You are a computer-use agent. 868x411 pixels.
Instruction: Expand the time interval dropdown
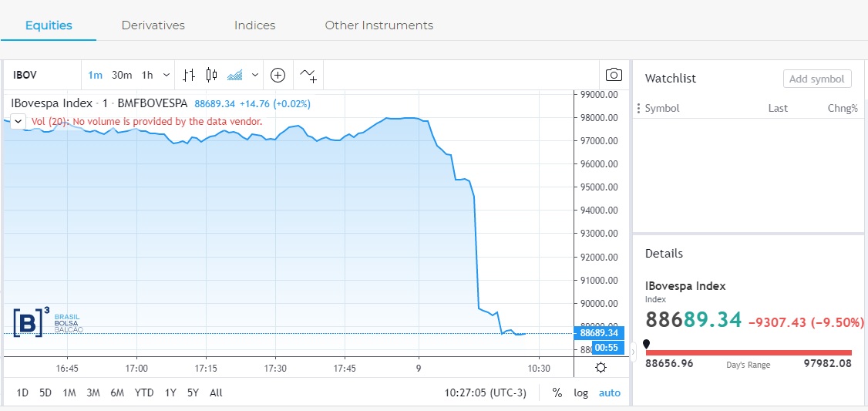pos(167,75)
